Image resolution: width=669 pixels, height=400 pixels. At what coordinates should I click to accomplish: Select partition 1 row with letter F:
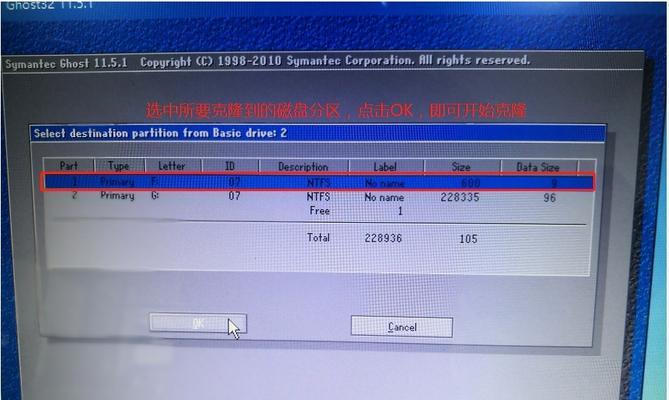pos(317,183)
